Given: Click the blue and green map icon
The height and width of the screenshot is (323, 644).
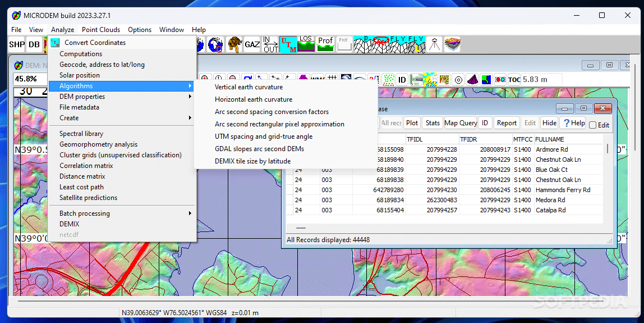Looking at the screenshot, I should pos(486,79).
